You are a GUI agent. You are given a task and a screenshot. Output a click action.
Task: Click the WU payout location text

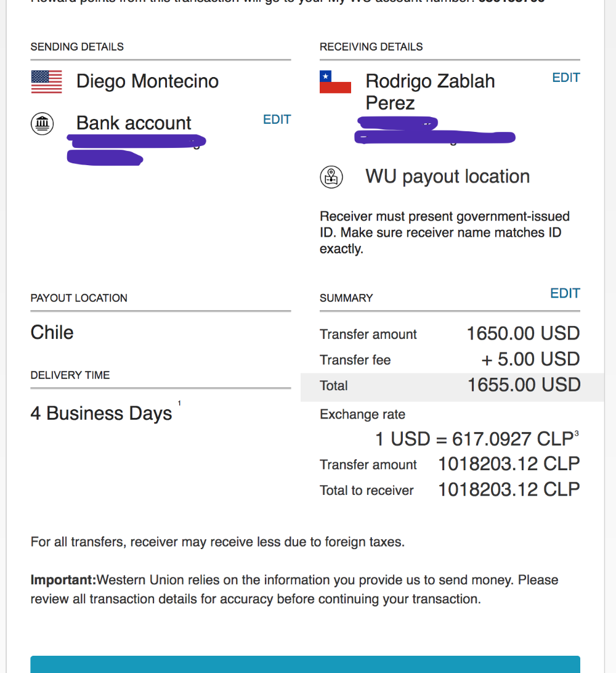point(447,176)
